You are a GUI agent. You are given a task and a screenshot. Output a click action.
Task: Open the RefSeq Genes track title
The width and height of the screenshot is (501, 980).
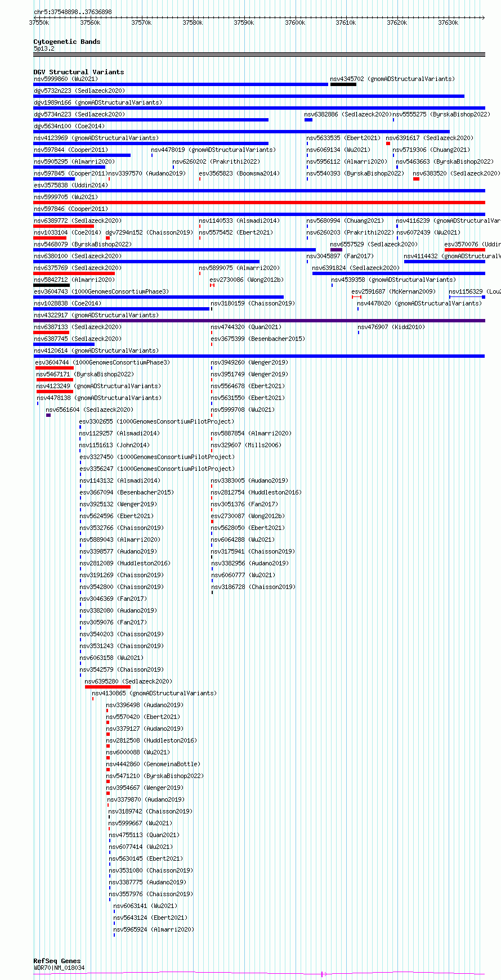[57, 961]
